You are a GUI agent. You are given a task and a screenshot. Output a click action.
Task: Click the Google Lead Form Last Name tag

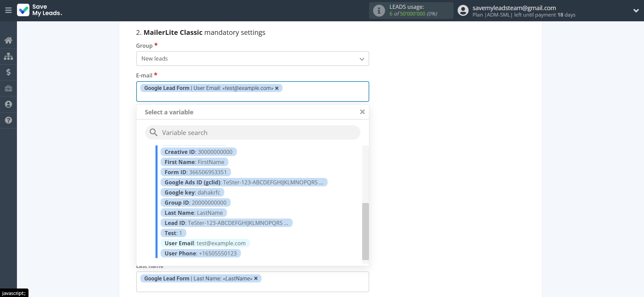(x=201, y=278)
